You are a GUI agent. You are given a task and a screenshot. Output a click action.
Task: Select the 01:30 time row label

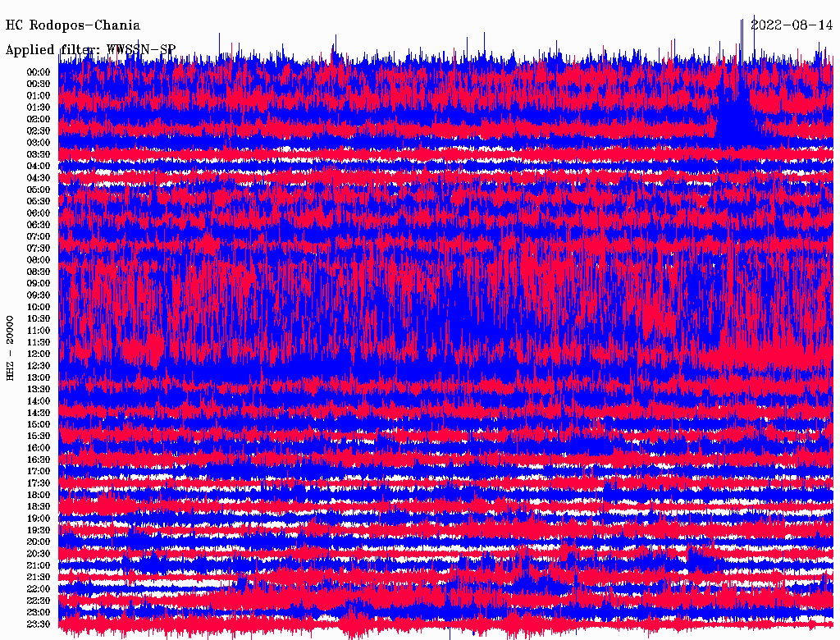click(x=39, y=107)
